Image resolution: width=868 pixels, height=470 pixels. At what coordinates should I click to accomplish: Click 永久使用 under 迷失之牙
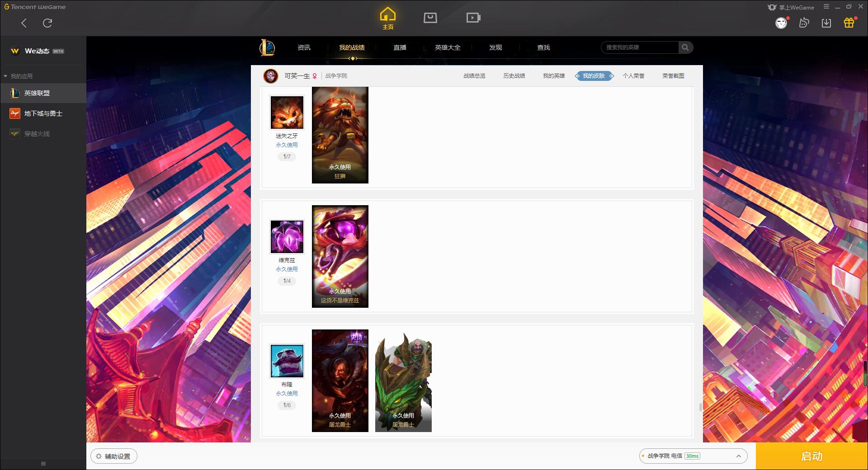click(x=287, y=145)
